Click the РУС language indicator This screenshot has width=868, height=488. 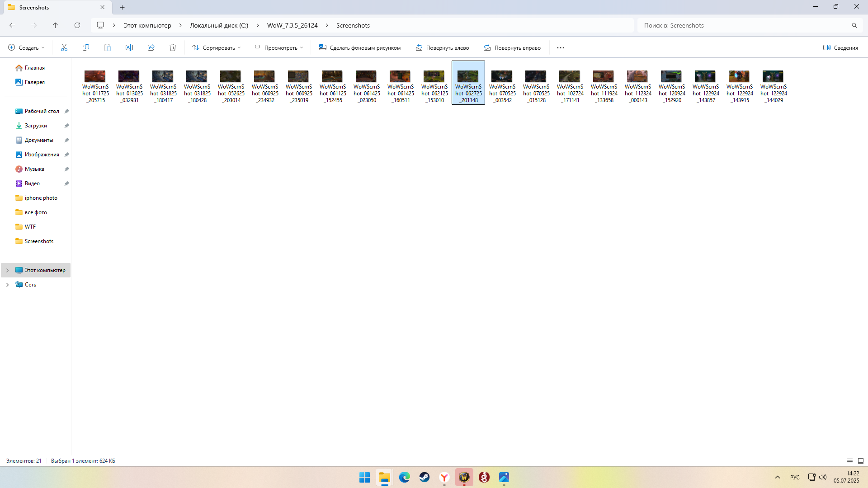[795, 477]
